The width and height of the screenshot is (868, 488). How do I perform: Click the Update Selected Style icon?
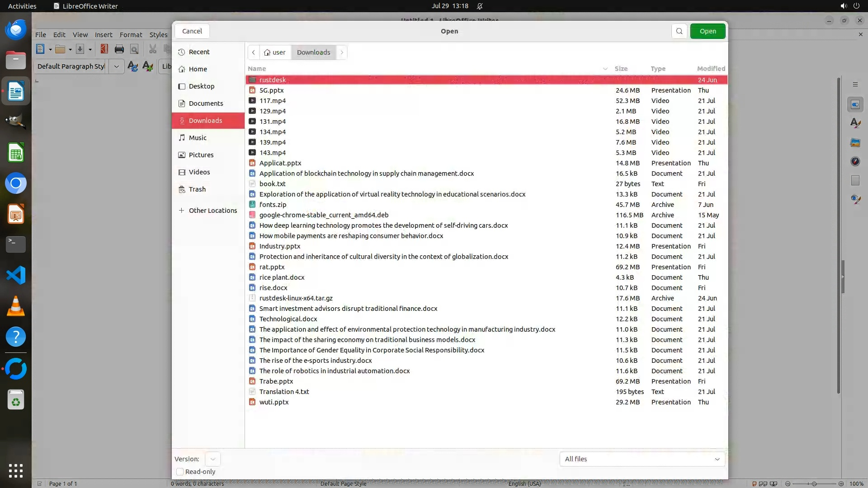(132, 66)
